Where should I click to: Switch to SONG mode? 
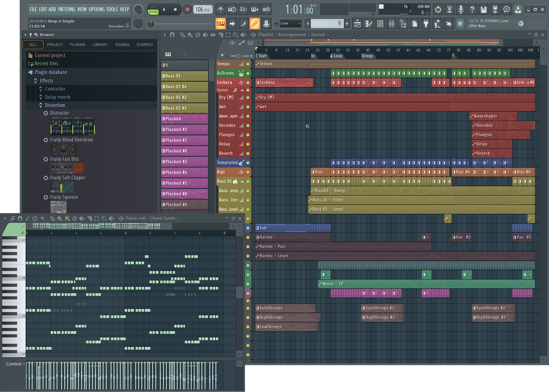coord(153,12)
